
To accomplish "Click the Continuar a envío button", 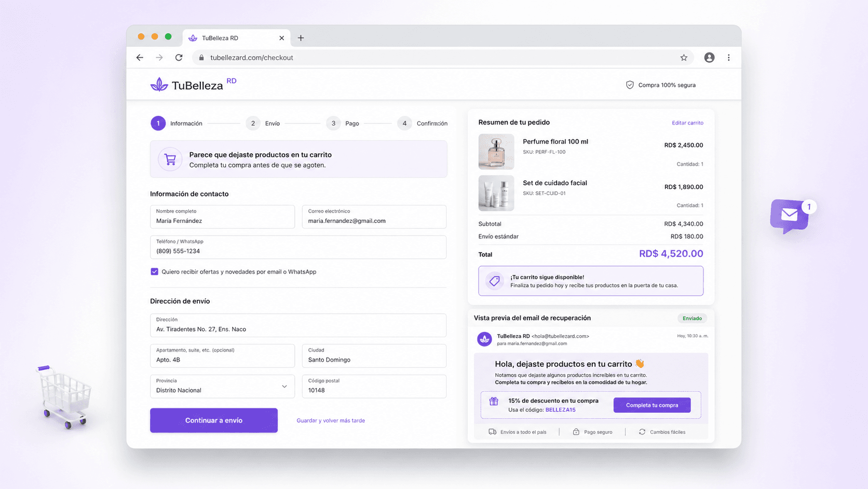I will coord(214,420).
